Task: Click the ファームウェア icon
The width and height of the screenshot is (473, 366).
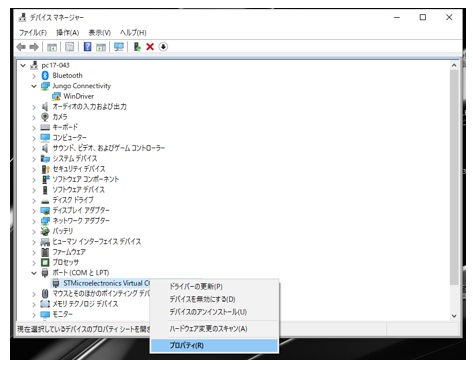Action: [x=45, y=252]
